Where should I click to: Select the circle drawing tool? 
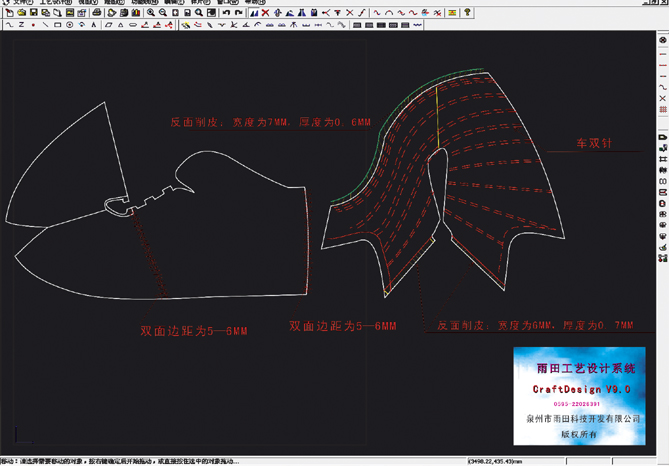pyautogui.click(x=70, y=25)
